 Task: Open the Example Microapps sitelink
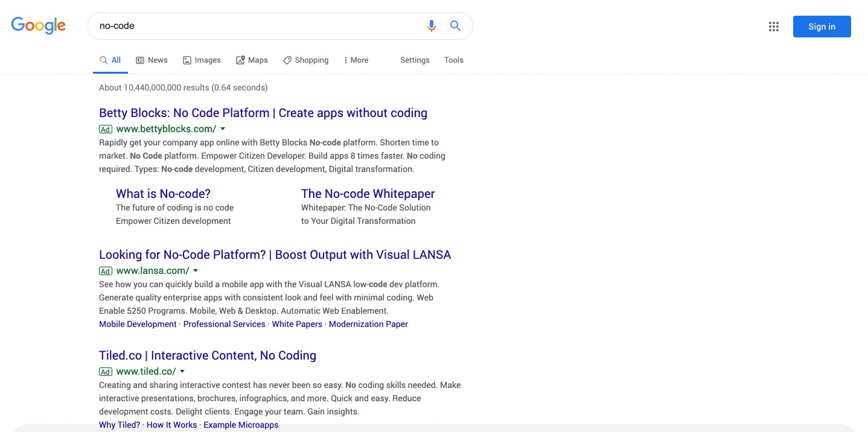click(x=241, y=425)
